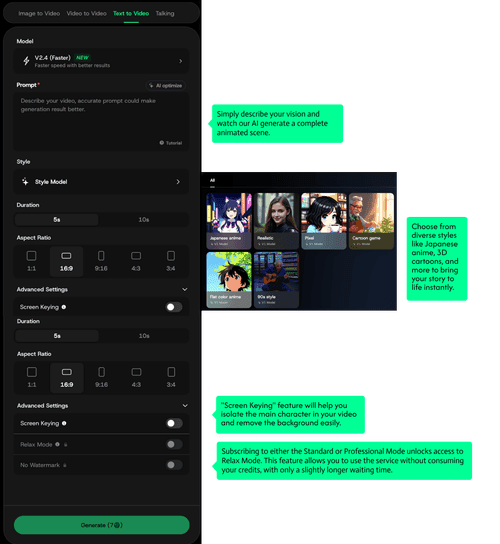Screen dimensions: 500x544
Task: Collapse Advanced Settings header nearest Relax Mode
Action: click(185, 406)
